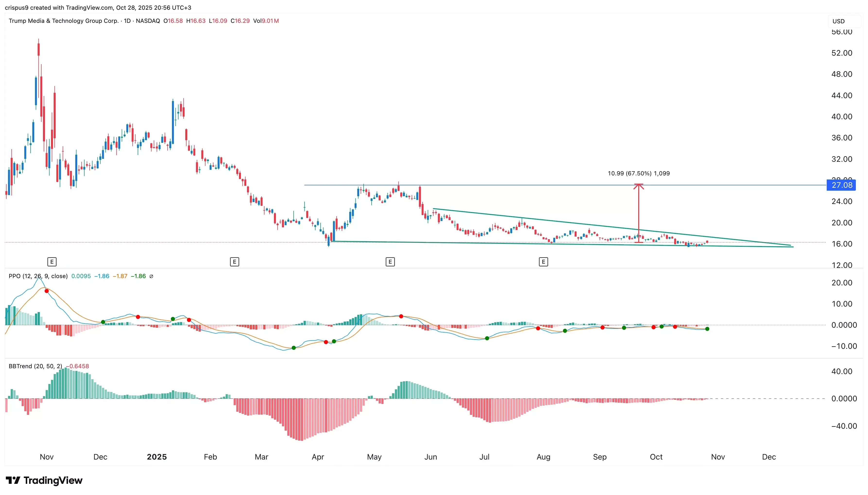868x495 pixels.
Task: Click the TradingView logo at bottom left
Action: click(x=44, y=480)
